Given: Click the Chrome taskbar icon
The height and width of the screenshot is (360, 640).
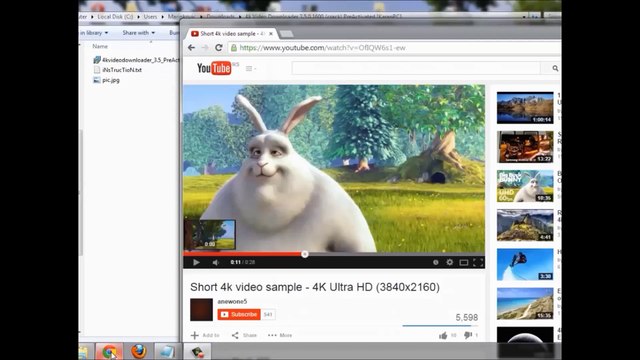Looking at the screenshot, I should (109, 351).
